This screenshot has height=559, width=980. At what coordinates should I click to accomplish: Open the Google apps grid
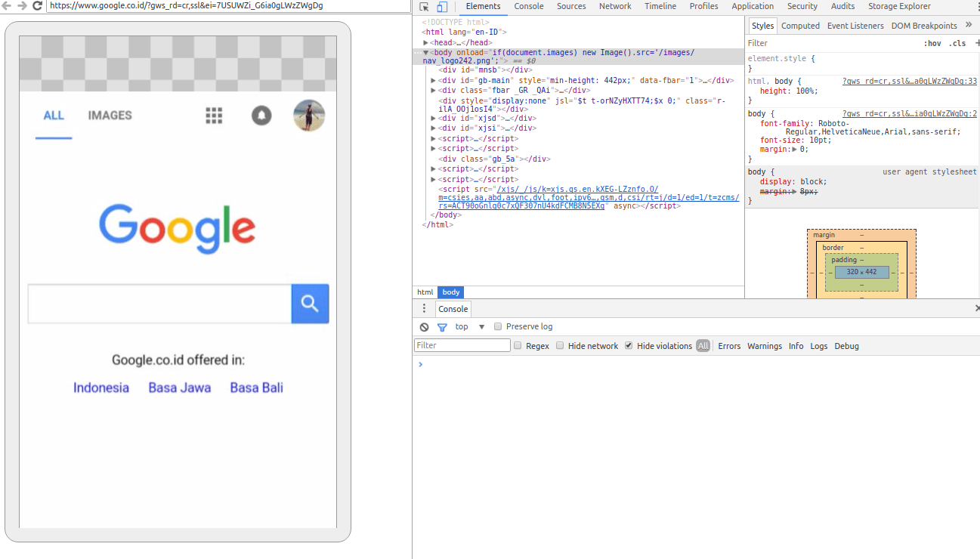pyautogui.click(x=214, y=116)
